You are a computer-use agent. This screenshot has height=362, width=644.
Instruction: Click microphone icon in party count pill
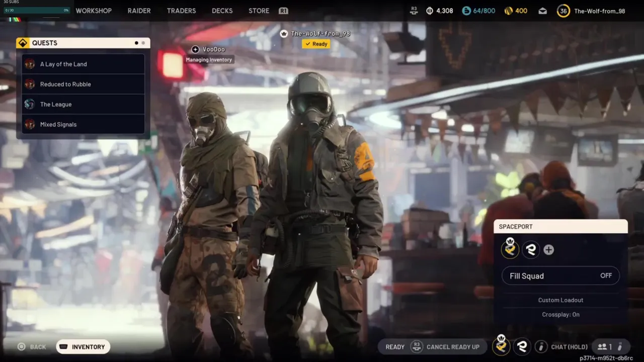[620, 346]
